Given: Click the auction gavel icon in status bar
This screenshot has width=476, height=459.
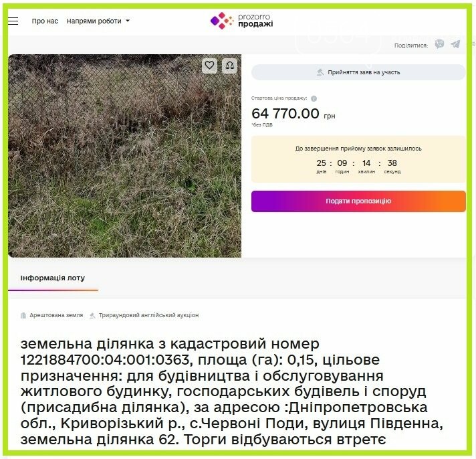Looking at the screenshot, I should (320, 72).
